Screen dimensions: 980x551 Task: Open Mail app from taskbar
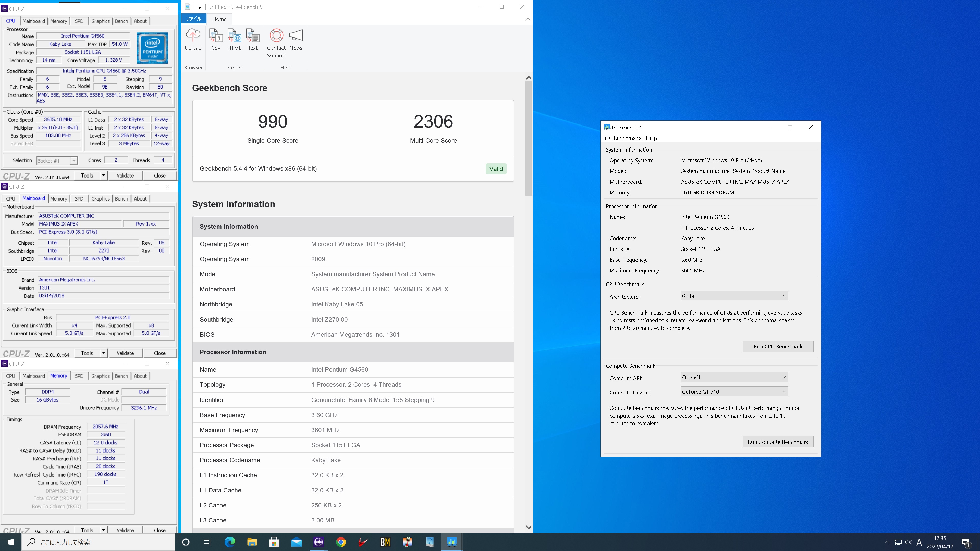pos(296,542)
